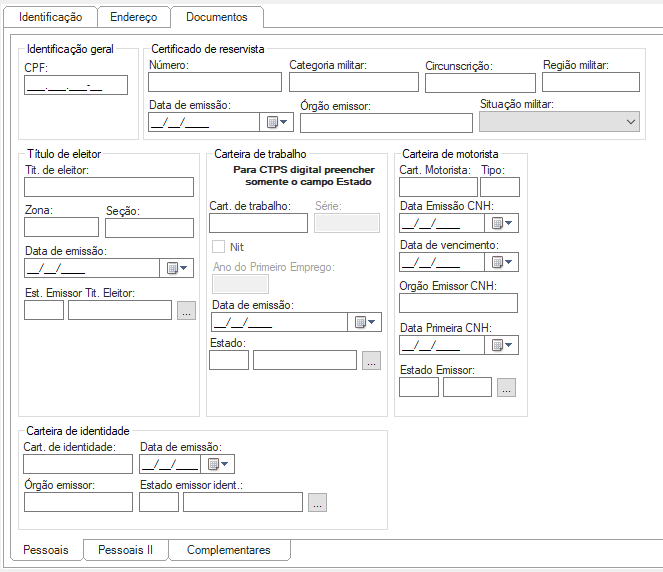663x572 pixels.
Task: Open calendar for Carteira de identidade emission date
Action: (217, 464)
